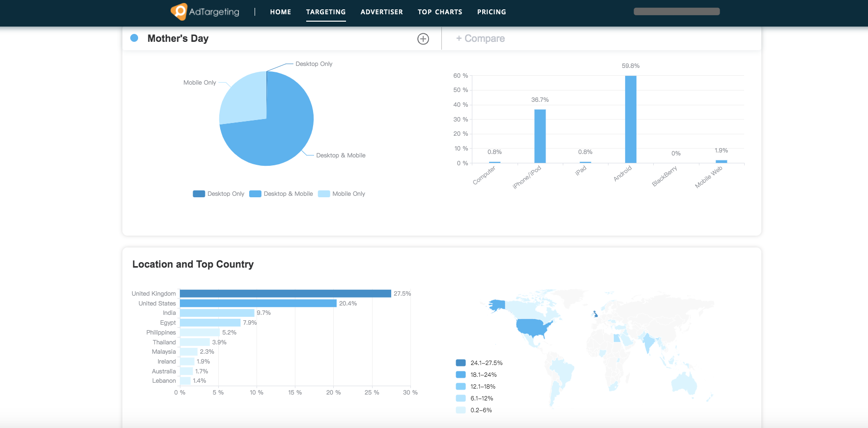Screen dimensions: 868x428
Task: Click the AdTargeting logo icon
Action: pos(179,11)
